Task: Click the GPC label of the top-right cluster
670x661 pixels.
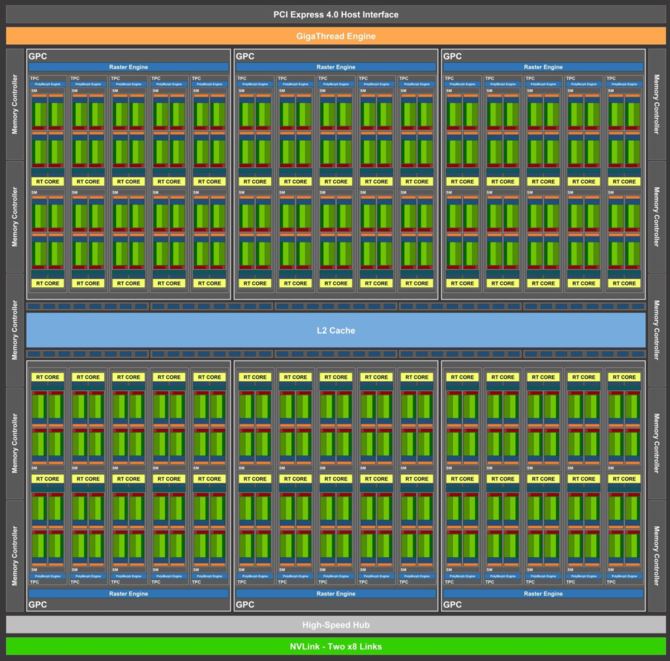Action: pos(452,56)
